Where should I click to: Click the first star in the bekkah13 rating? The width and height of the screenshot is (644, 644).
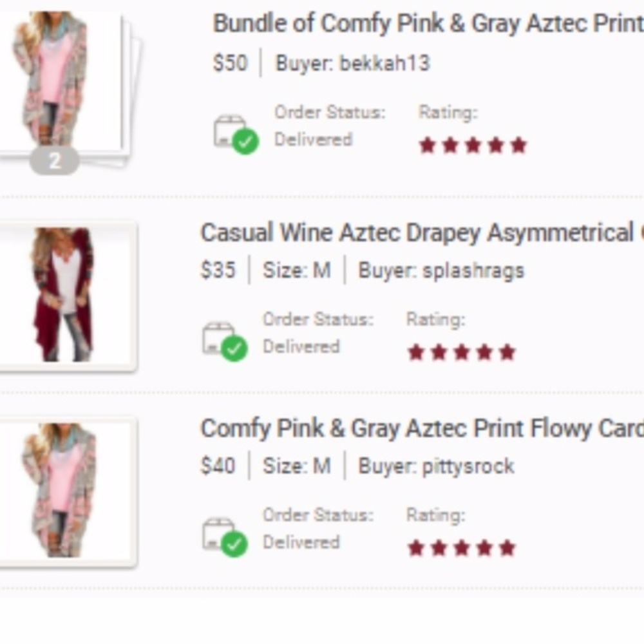426,144
